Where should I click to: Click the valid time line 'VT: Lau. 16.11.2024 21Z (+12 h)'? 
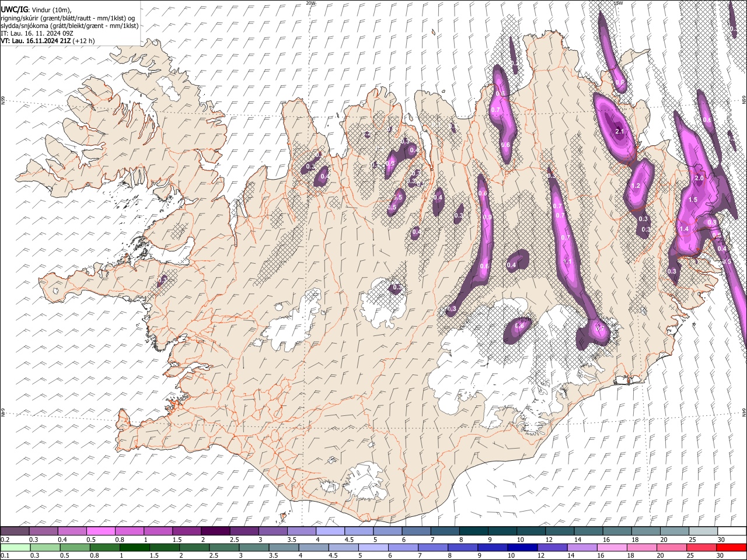(x=47, y=41)
